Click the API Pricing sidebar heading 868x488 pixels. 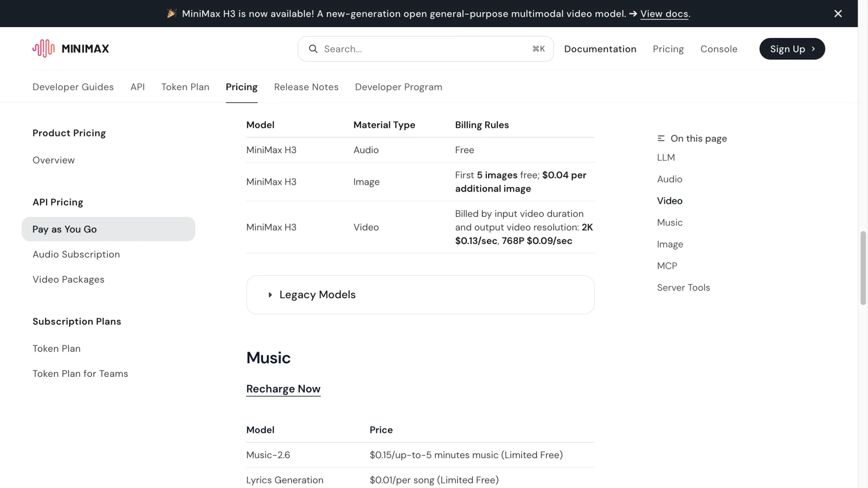pyautogui.click(x=58, y=202)
